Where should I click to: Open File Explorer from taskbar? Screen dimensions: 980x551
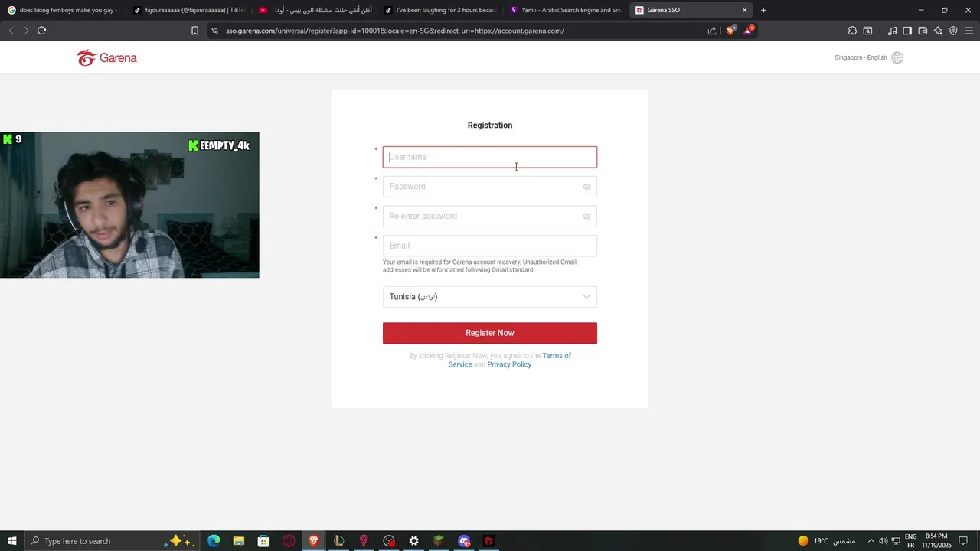[239, 541]
